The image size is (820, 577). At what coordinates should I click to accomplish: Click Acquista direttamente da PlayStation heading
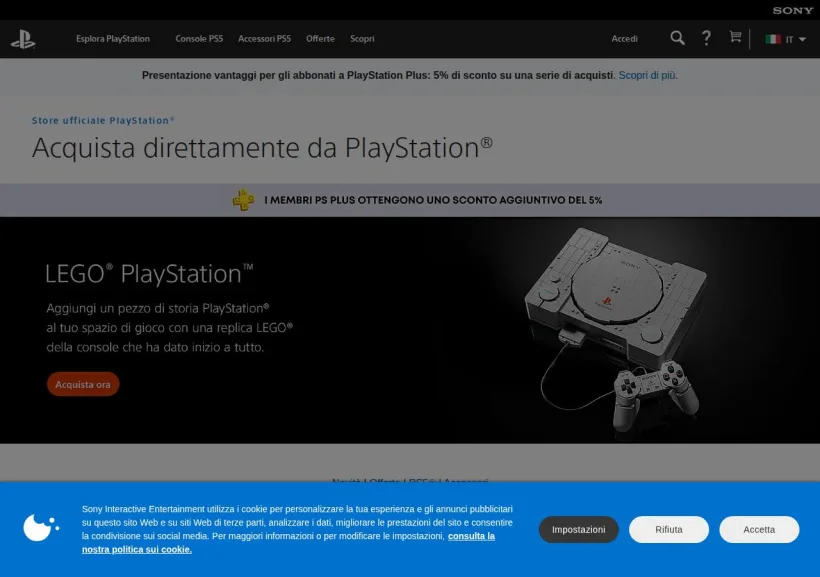262,148
